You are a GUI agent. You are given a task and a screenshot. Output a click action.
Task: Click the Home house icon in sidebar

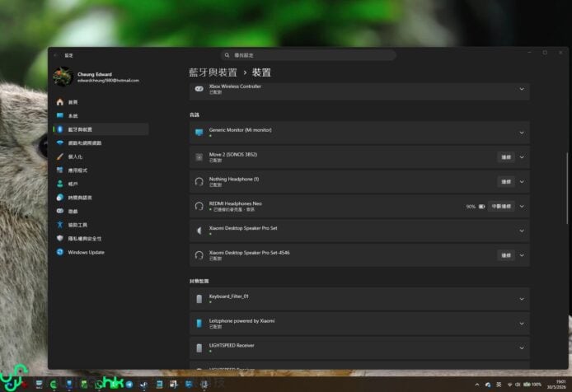pos(60,102)
